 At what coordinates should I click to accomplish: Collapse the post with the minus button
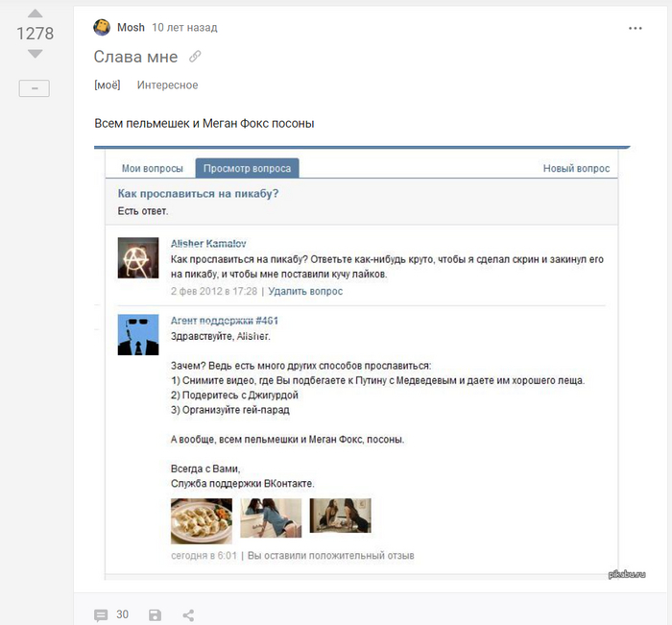[x=35, y=88]
